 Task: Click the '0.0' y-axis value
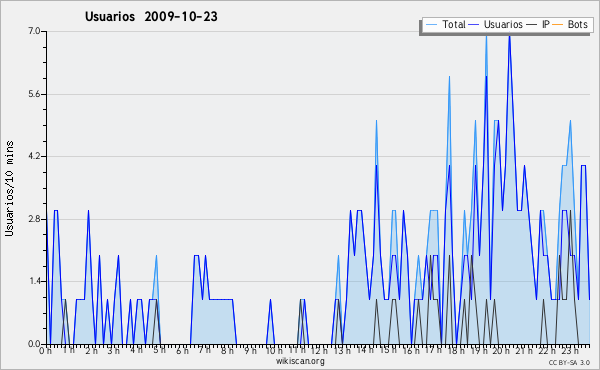pyautogui.click(x=34, y=344)
